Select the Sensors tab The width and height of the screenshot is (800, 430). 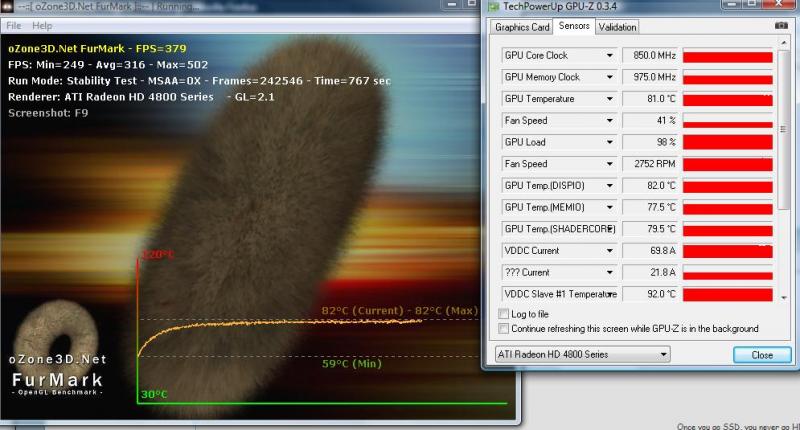pos(574,26)
